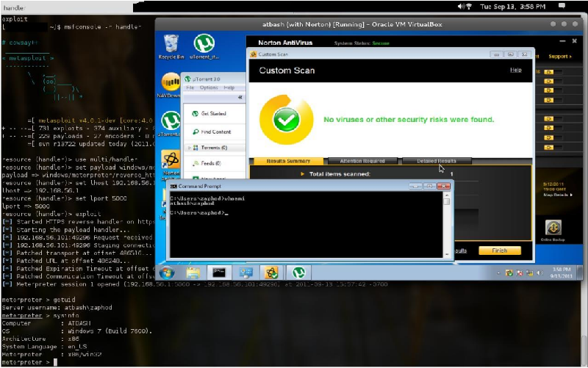Click the host top bar volume icon
This screenshot has height=368, width=588.
[461, 7]
